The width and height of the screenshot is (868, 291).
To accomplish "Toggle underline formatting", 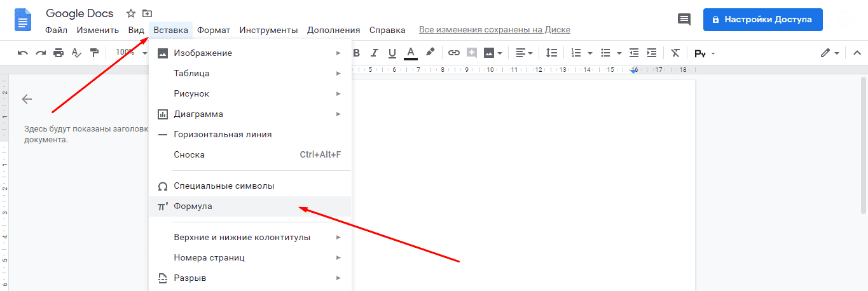I will pyautogui.click(x=392, y=53).
